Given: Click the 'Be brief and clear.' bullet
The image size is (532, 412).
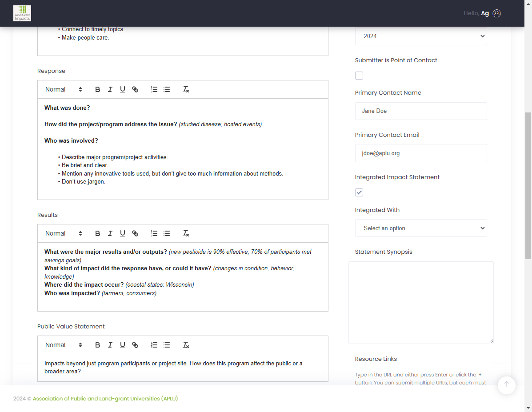Looking at the screenshot, I should click(x=85, y=165).
